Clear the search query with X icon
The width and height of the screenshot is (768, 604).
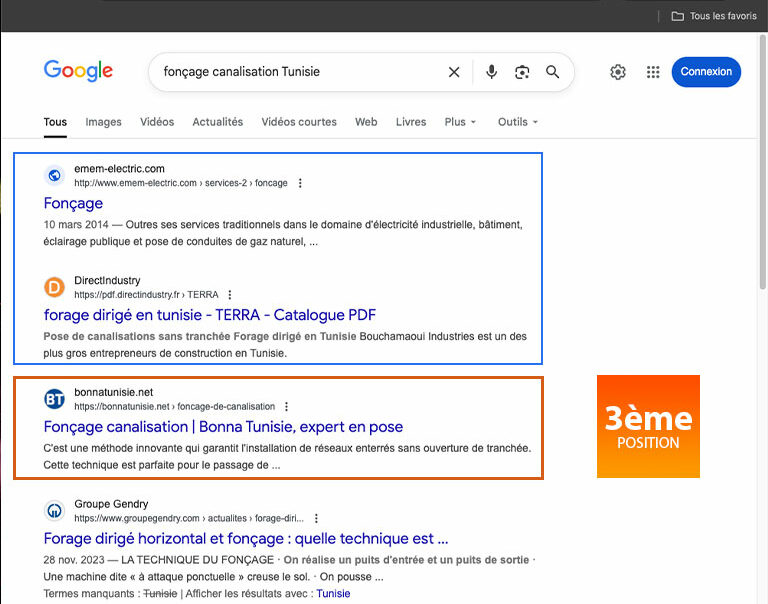click(x=454, y=72)
